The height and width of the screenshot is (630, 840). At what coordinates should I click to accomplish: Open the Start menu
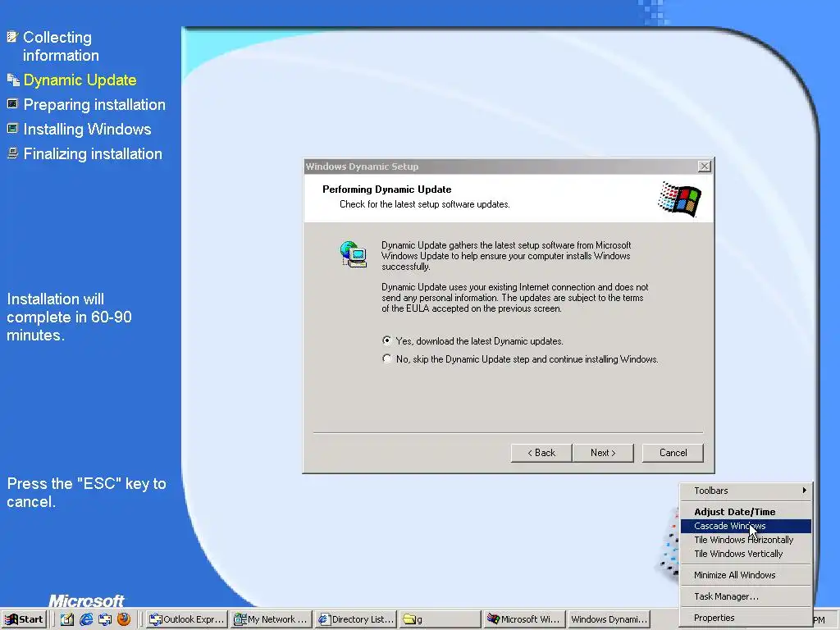pos(24,619)
